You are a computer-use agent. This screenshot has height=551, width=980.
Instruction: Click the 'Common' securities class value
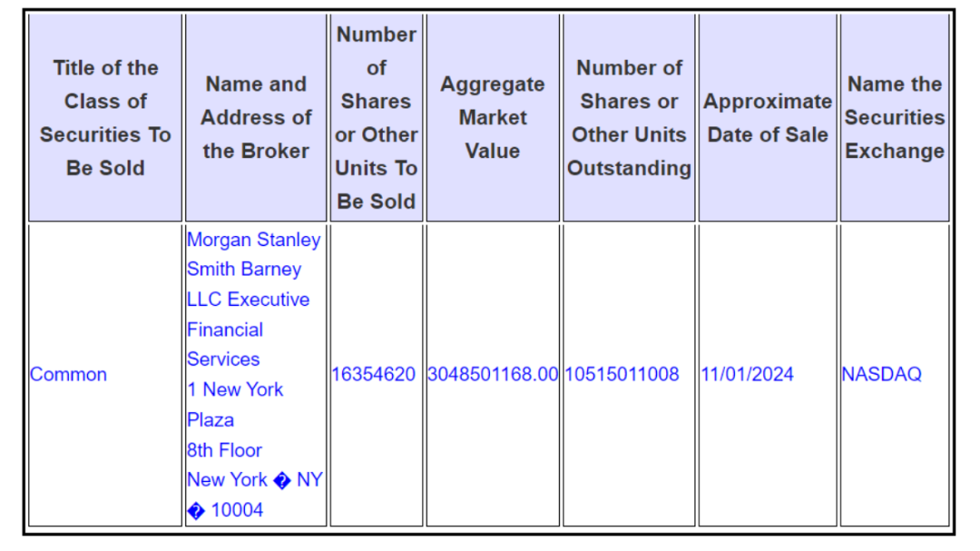tap(69, 374)
